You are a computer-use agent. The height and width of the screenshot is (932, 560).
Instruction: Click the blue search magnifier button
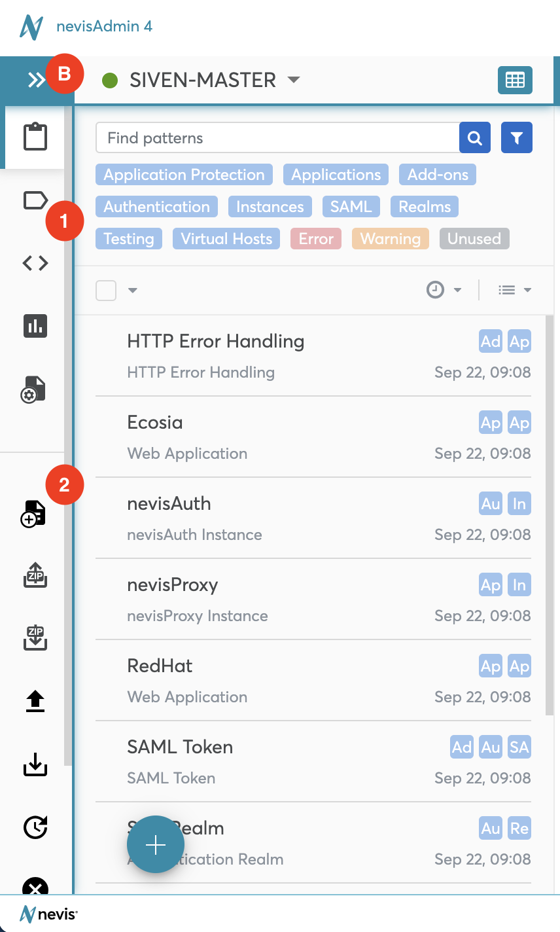pos(475,138)
